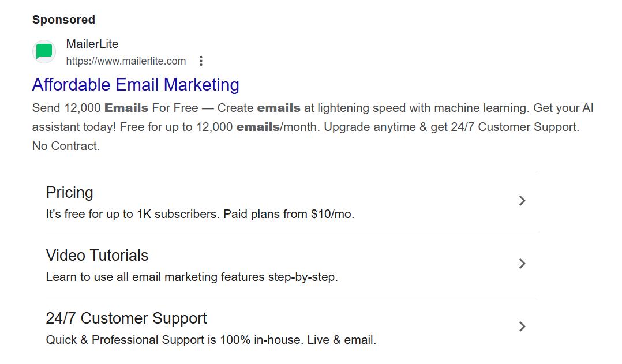Click the chevron beside 24/7 Customer Support
The width and height of the screenshot is (622, 364).
522,327
